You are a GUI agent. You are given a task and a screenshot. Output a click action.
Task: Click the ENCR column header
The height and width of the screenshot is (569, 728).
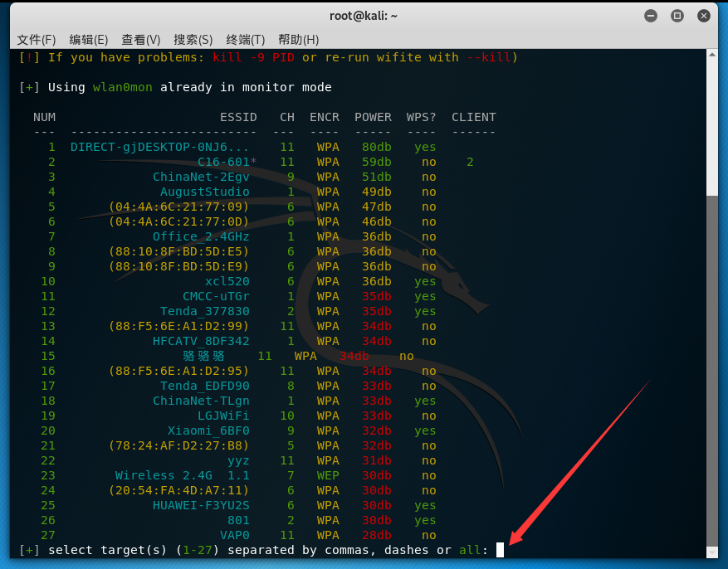pyautogui.click(x=324, y=117)
